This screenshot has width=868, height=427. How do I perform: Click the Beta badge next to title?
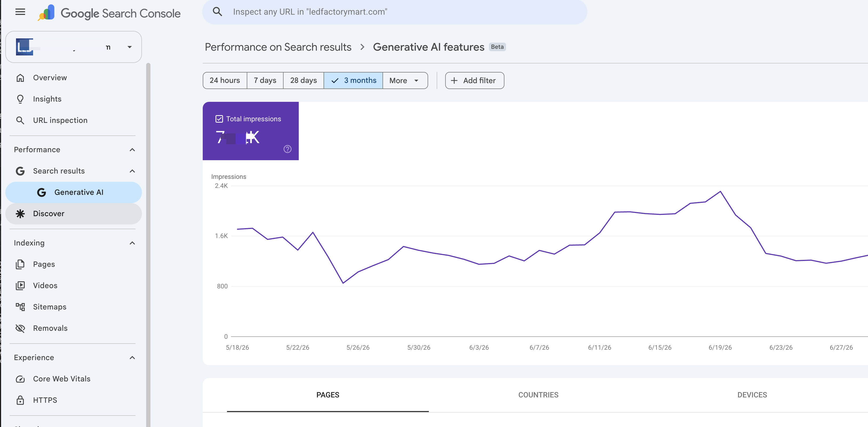tap(497, 47)
